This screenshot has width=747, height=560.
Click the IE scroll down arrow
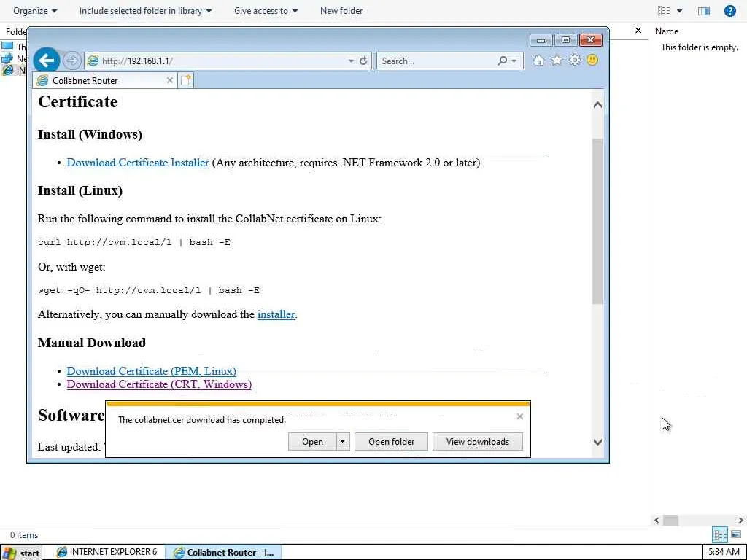(x=597, y=442)
